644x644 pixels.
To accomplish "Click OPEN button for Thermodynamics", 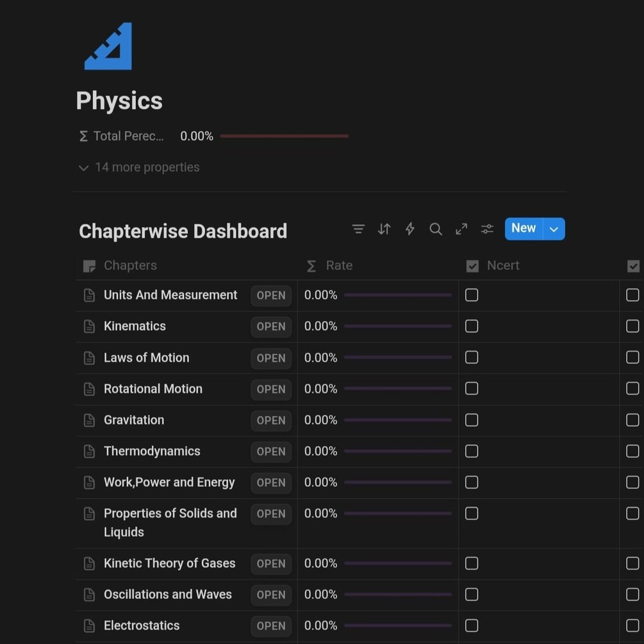I will point(271,452).
